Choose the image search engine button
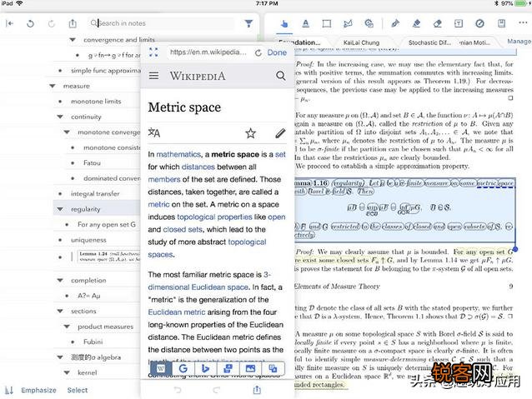This screenshot has height=399, width=532. pos(250,368)
